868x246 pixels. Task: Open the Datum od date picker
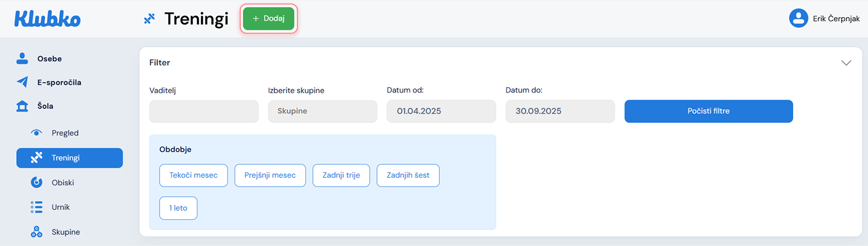coord(441,111)
